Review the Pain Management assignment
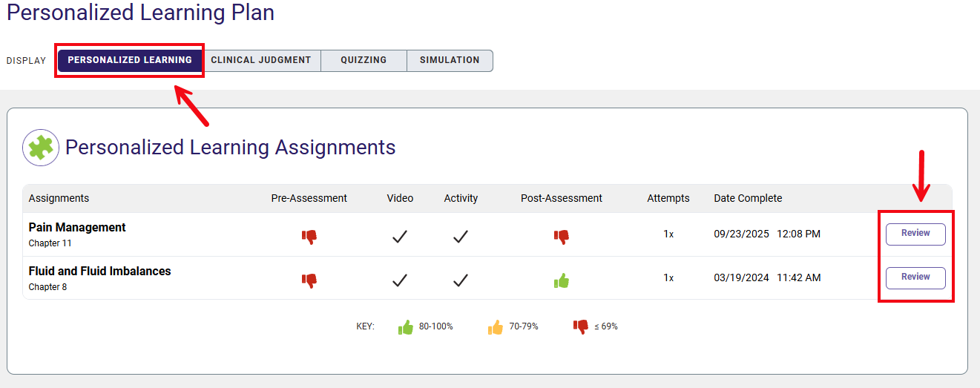The image size is (980, 388). 915,234
